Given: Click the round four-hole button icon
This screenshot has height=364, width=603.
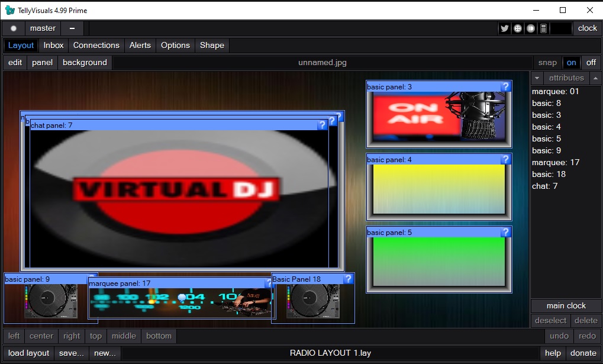Looking at the screenshot, I should tap(518, 28).
